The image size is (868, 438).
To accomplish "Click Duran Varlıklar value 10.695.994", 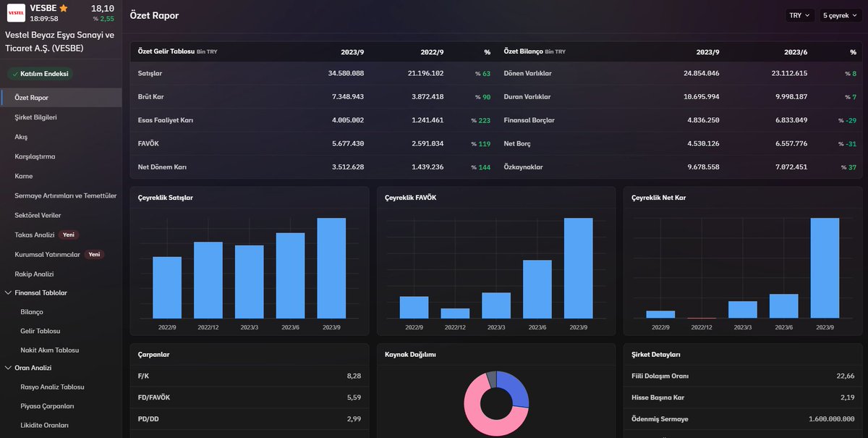I will pyautogui.click(x=702, y=96).
